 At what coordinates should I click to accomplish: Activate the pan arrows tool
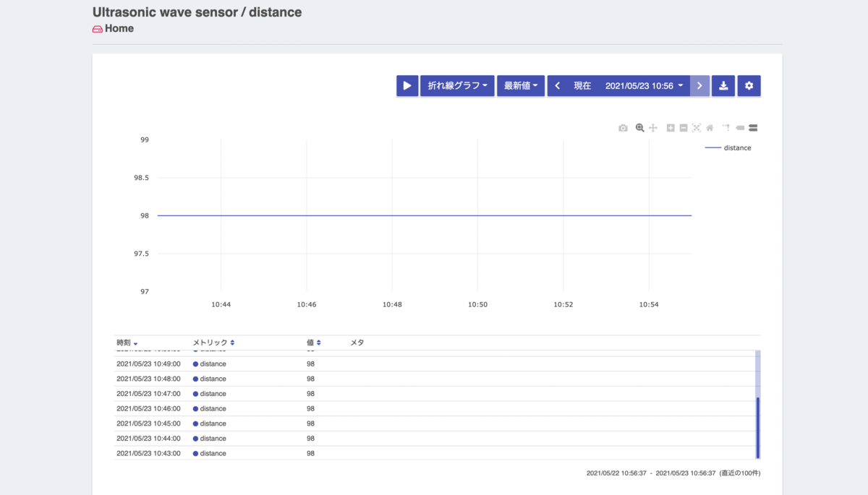tap(652, 128)
